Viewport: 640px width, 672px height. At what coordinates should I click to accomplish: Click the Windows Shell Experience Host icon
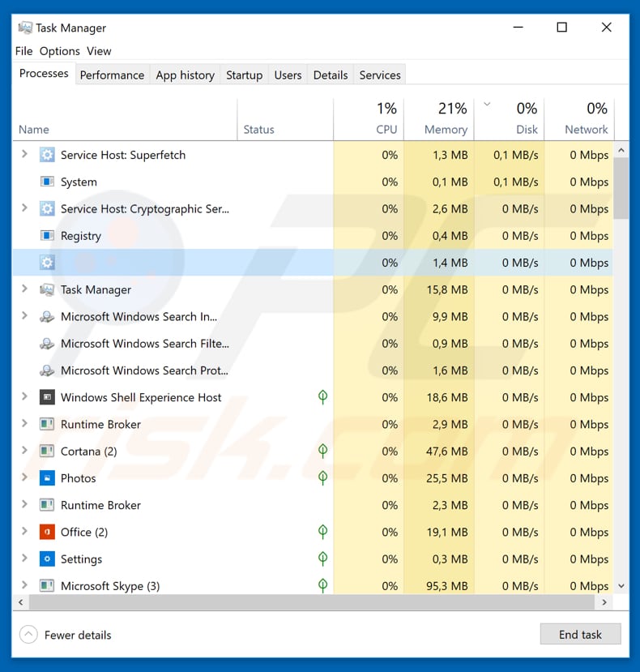pyautogui.click(x=47, y=397)
